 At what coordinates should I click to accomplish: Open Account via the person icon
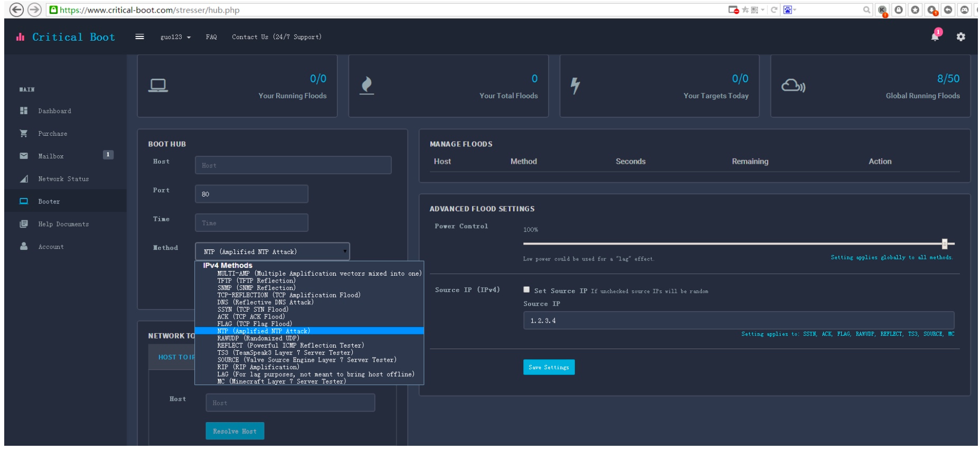pos(24,247)
